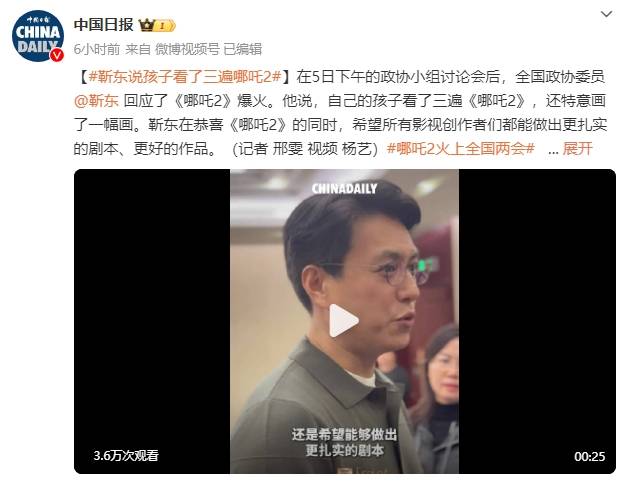This screenshot has width=627, height=483.
Task: Open the China Daily profile avatar
Action: click(38, 36)
